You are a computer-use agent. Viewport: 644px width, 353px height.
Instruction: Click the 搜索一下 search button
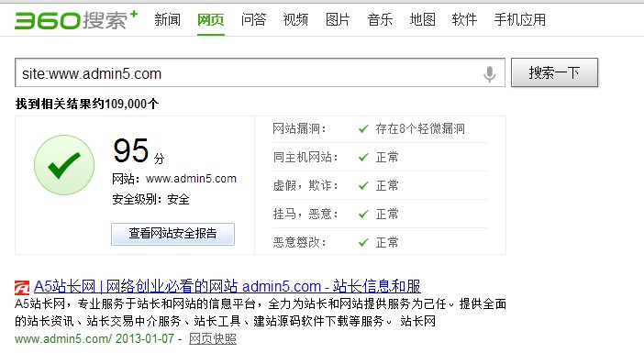click(554, 72)
